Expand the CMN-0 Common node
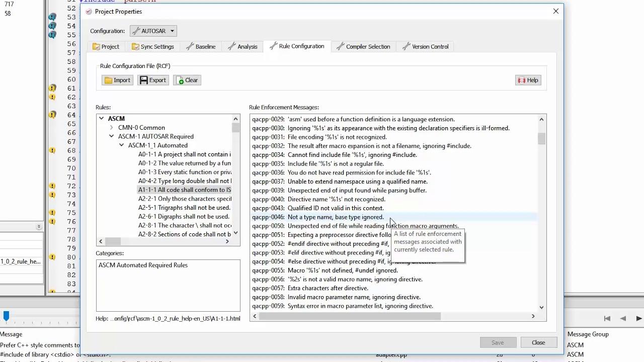 tap(111, 128)
